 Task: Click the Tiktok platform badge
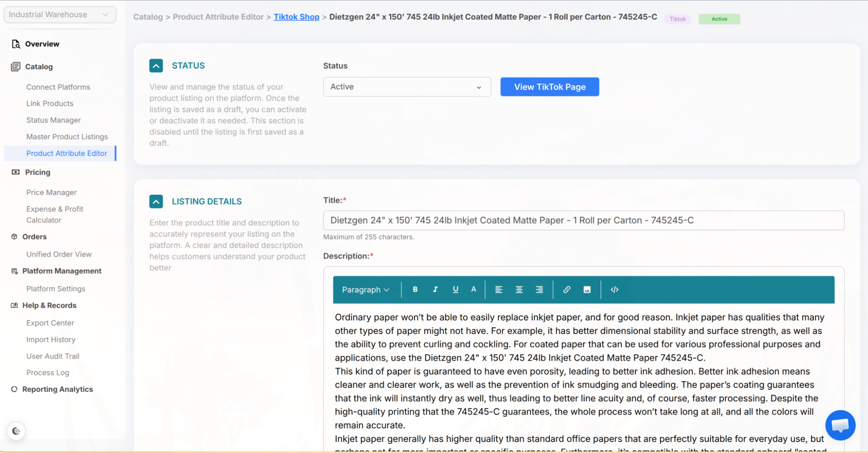point(677,19)
